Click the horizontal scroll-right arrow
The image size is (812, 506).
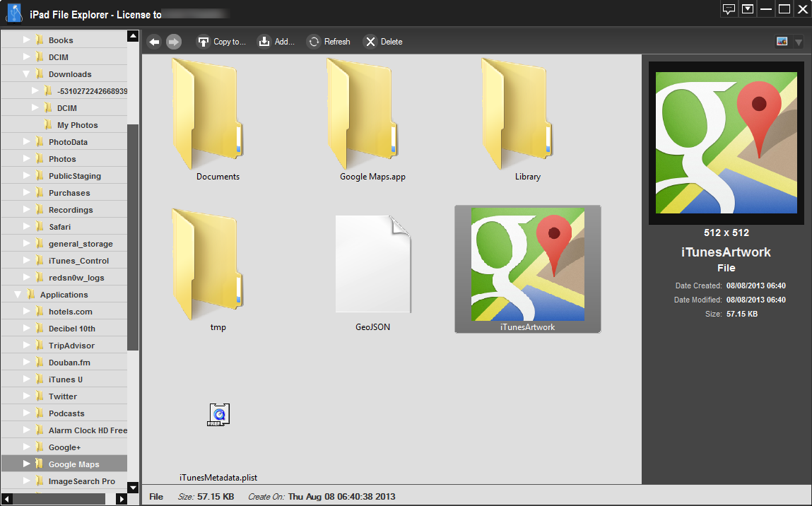click(122, 499)
